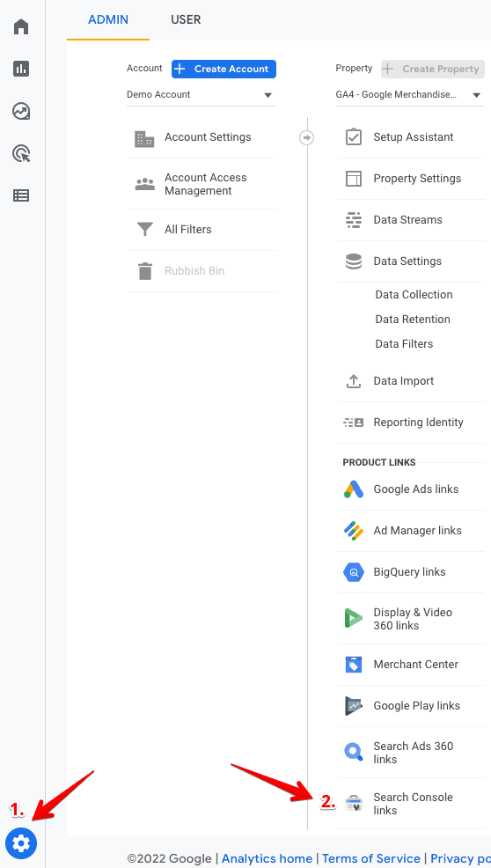Click the Data Streams icon
This screenshot has width=491, height=868.
353,220
